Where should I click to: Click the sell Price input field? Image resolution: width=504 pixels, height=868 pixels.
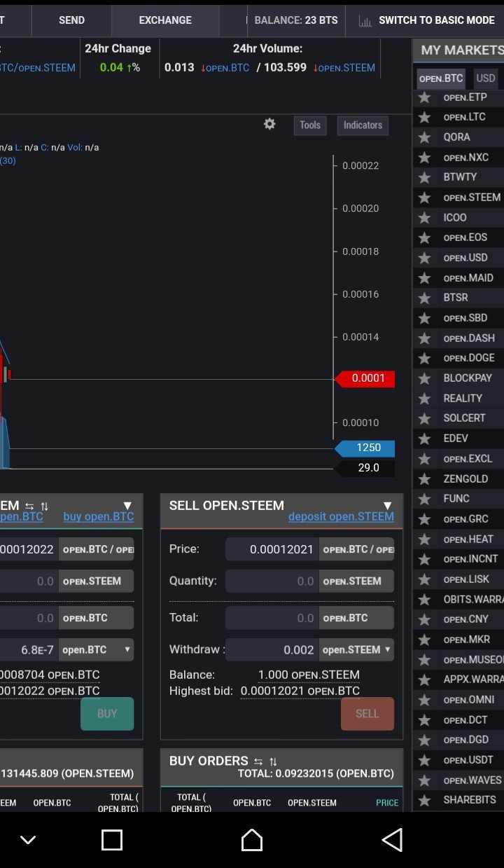click(x=272, y=549)
